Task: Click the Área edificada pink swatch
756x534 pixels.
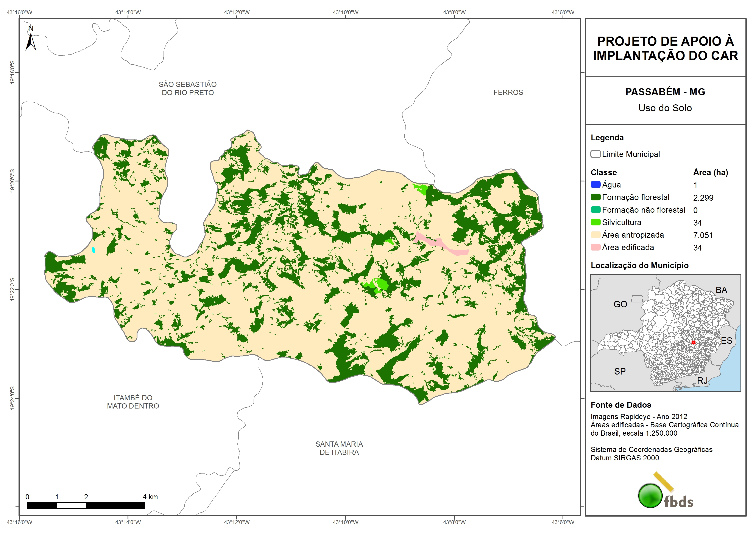Action: point(595,247)
